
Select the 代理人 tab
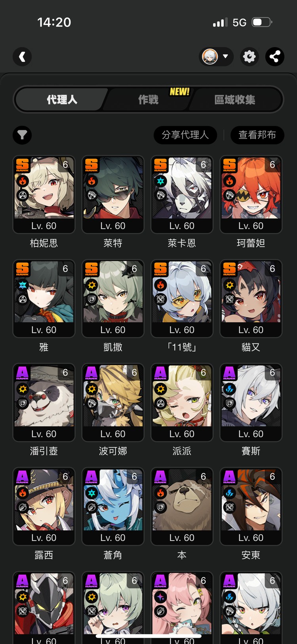[62, 99]
